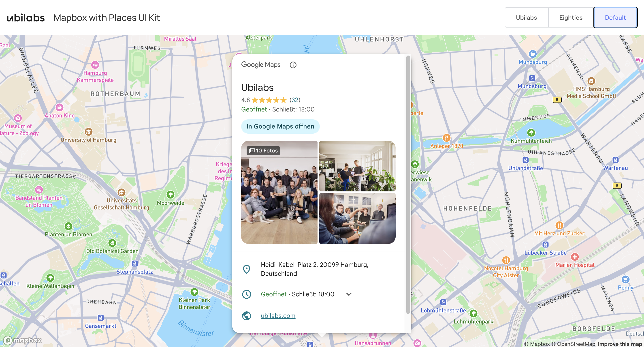The height and width of the screenshot is (347, 644).
Task: Click the Hamburg Kammerspiele theater icon
Action: pyautogui.click(x=95, y=65)
